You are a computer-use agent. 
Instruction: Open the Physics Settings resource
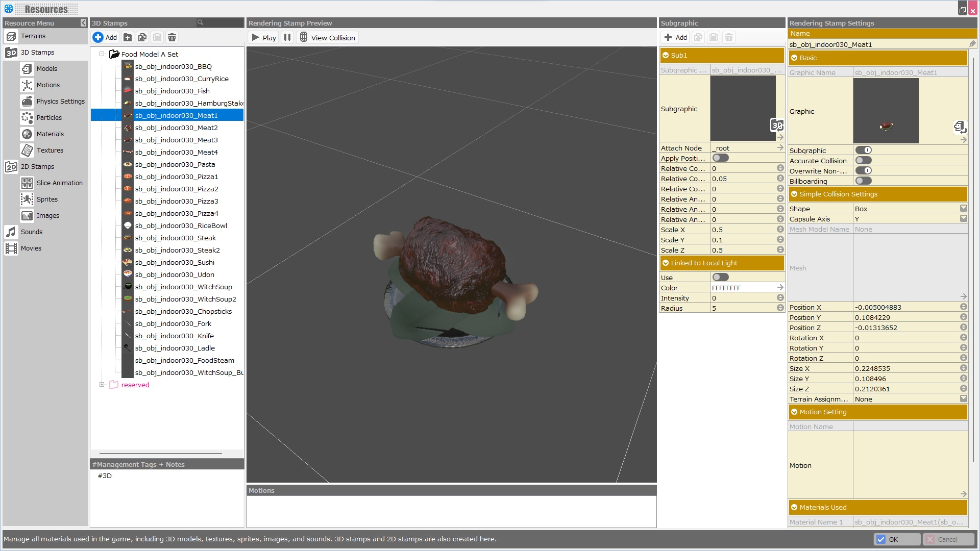pyautogui.click(x=60, y=102)
